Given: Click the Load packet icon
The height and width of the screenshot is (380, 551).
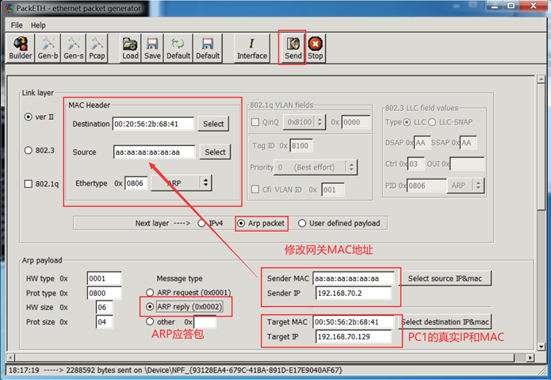Looking at the screenshot, I should click(130, 48).
